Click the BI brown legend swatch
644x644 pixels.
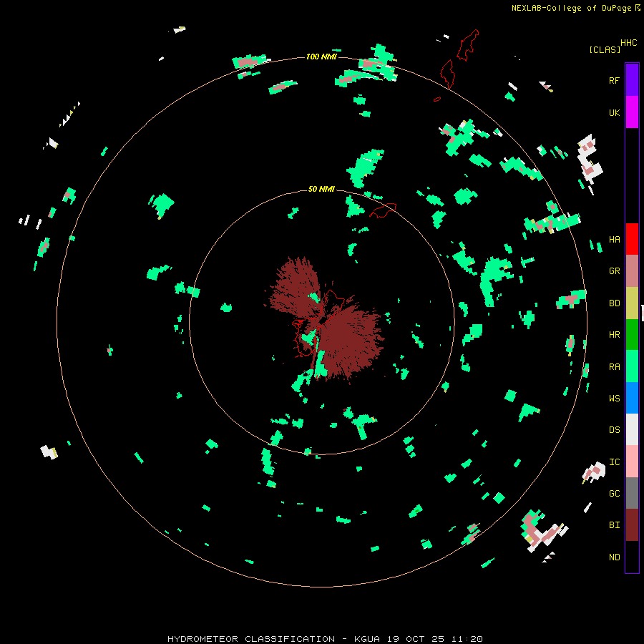click(x=632, y=525)
